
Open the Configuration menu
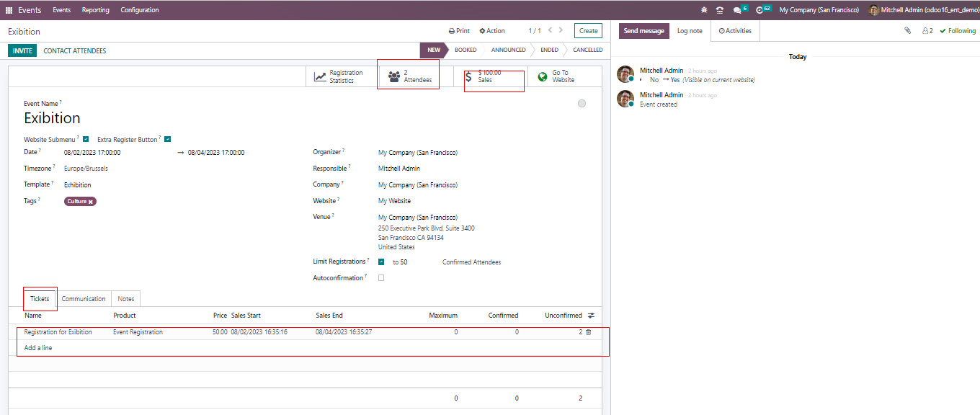point(140,10)
